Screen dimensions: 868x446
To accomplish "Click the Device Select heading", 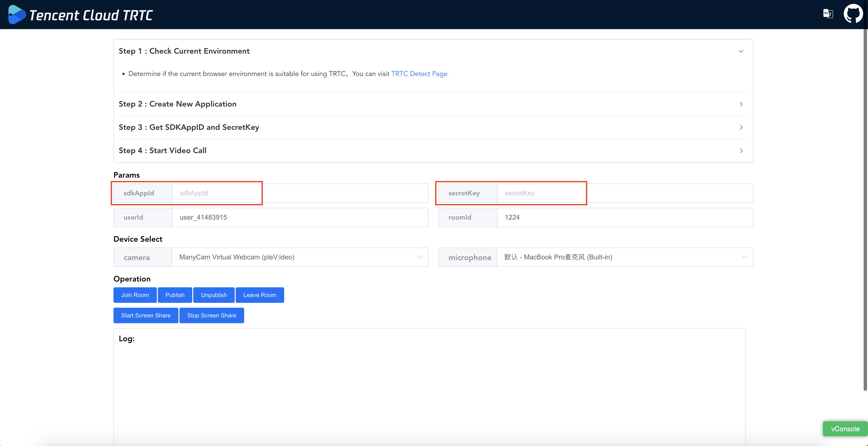I will (138, 239).
